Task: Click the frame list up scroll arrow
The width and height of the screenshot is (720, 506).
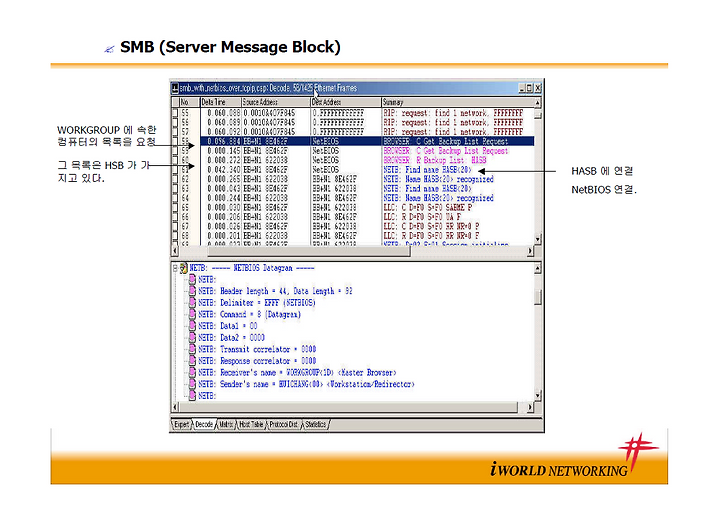Action: coord(538,102)
